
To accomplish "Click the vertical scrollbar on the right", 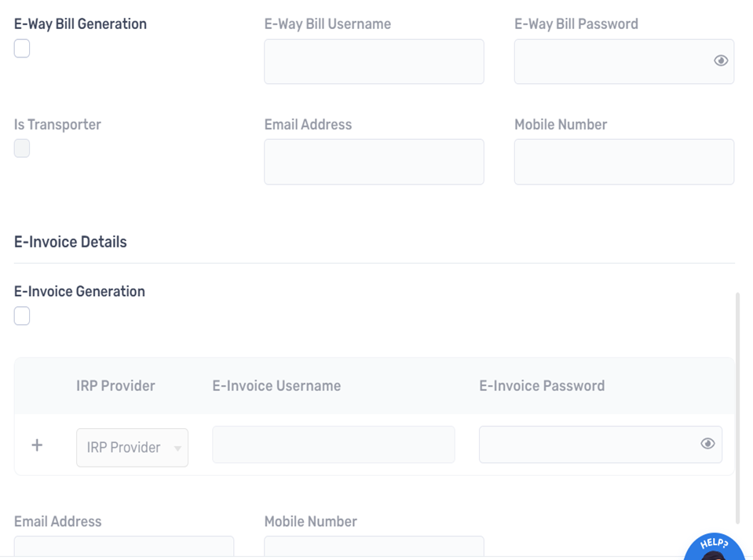I will click(737, 408).
